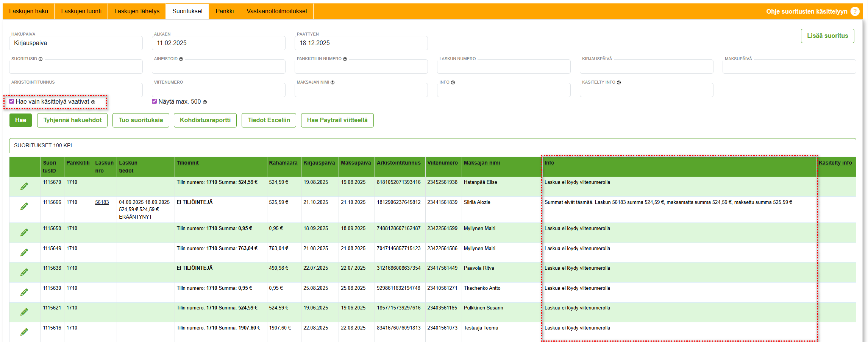Sort table by Rahamäärä column header
This screenshot has height=342, width=868.
tap(283, 163)
